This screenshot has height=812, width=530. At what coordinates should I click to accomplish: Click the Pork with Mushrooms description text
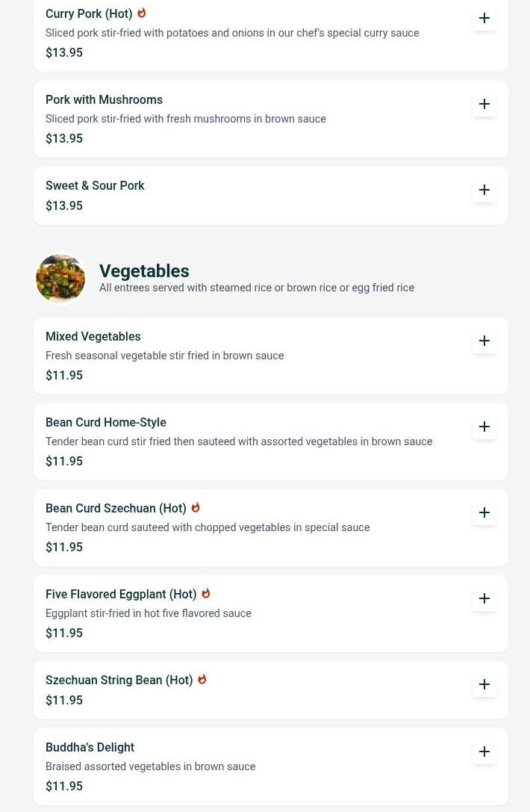[186, 119]
